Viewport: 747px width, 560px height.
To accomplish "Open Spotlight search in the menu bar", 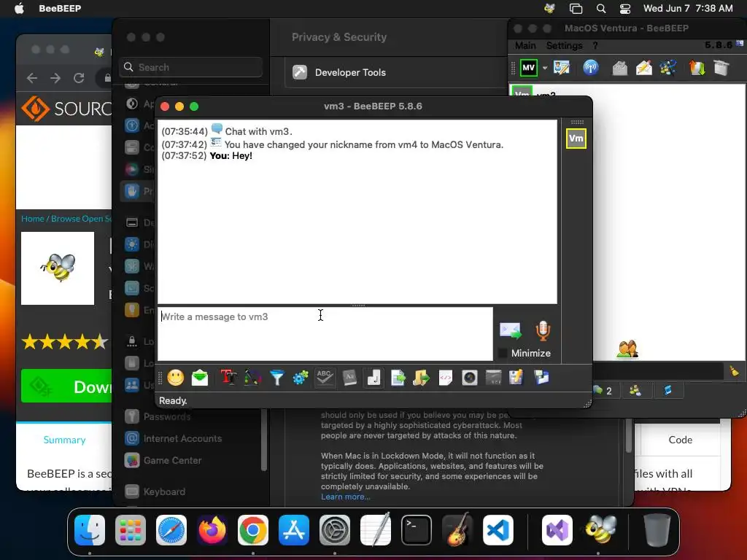I will point(601,8).
